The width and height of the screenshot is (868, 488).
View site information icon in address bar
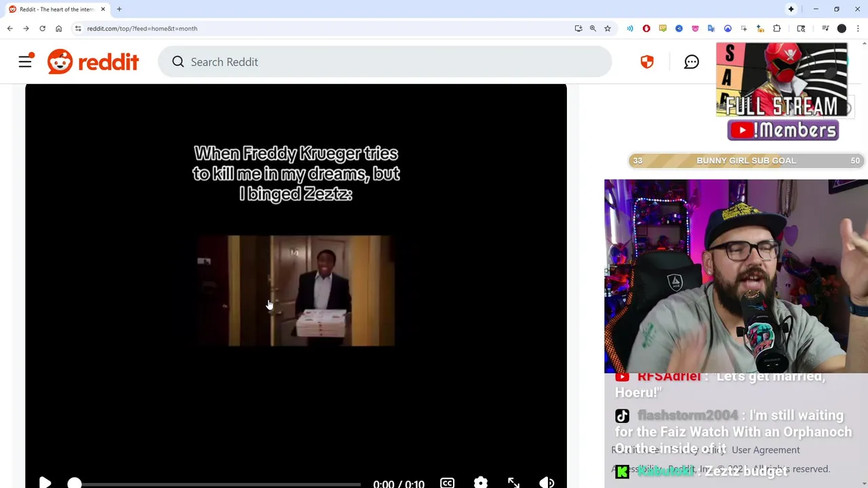pos(78,28)
